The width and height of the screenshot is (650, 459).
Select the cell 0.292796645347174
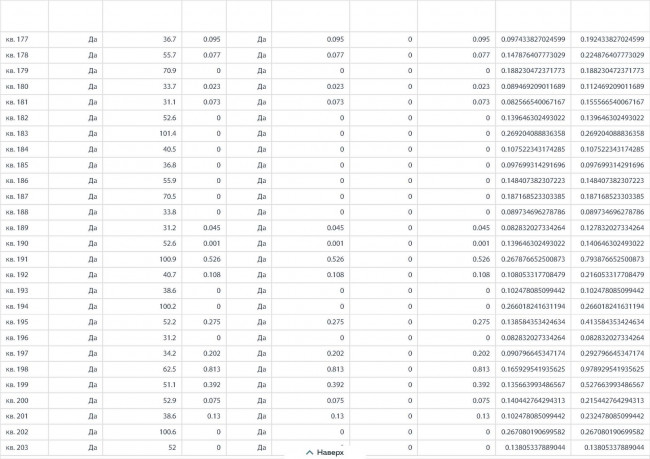click(x=612, y=354)
